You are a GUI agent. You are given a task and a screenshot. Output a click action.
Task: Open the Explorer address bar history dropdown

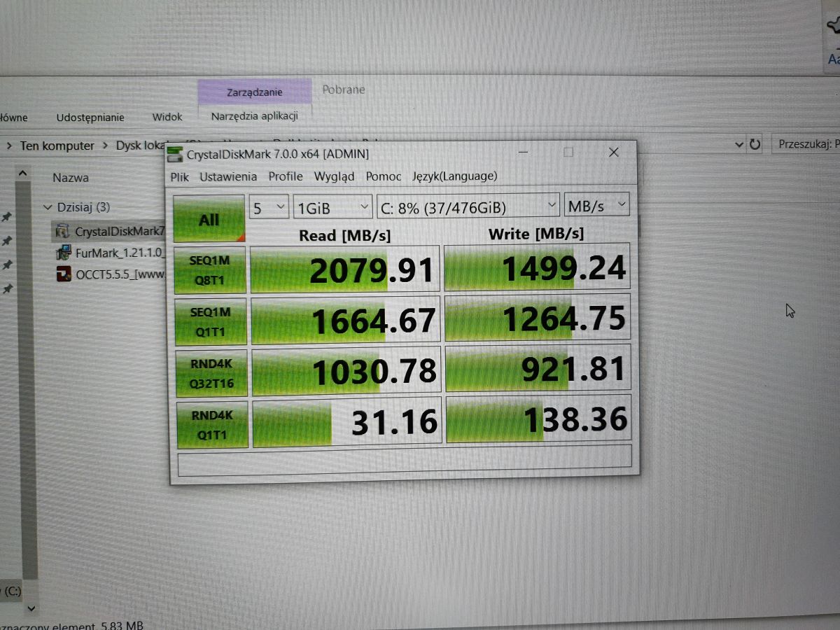(x=739, y=145)
